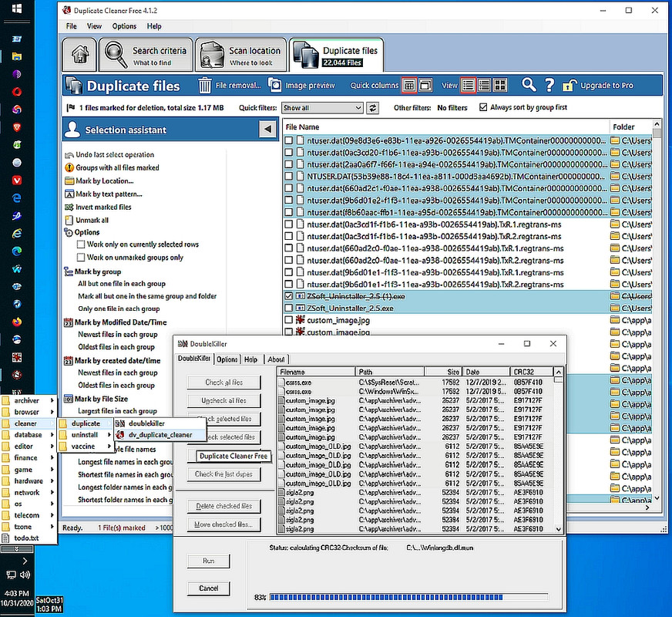Click Upgrade to Pro padlock

[x=570, y=86]
